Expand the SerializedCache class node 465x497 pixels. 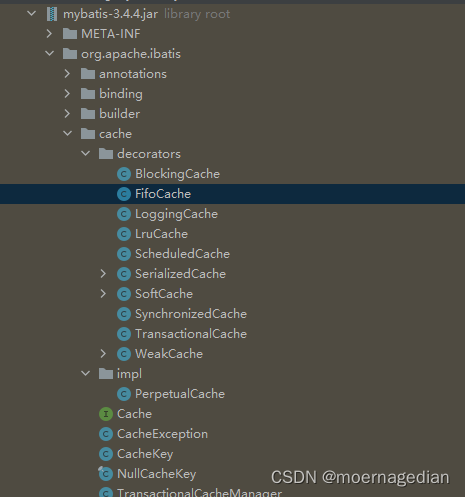(103, 274)
